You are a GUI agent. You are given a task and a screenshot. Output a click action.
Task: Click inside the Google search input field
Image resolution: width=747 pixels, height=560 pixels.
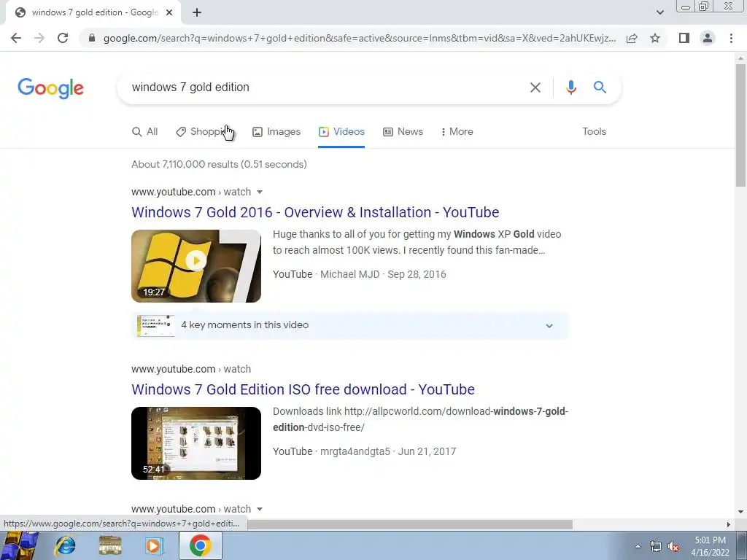pyautogui.click(x=324, y=87)
